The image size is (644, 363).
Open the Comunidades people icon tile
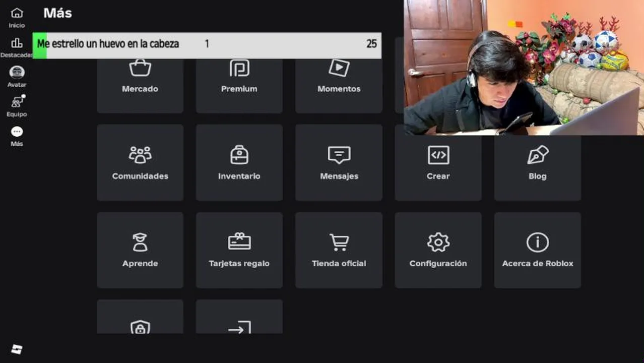tap(140, 162)
